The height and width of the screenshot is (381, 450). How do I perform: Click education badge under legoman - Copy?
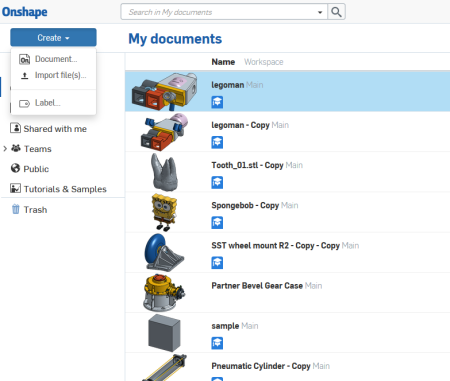pos(217,142)
